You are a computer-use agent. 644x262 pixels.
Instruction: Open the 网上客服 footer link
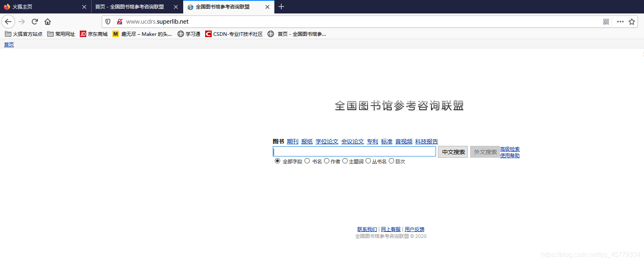(x=391, y=229)
